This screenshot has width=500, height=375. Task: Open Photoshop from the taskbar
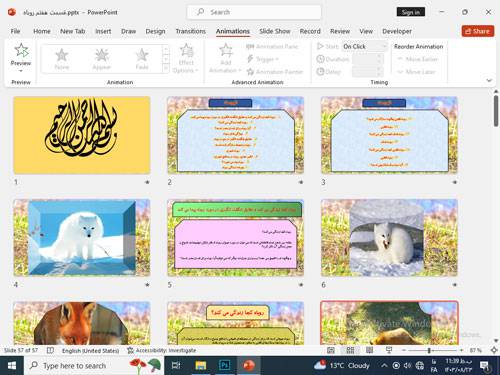coord(224,366)
